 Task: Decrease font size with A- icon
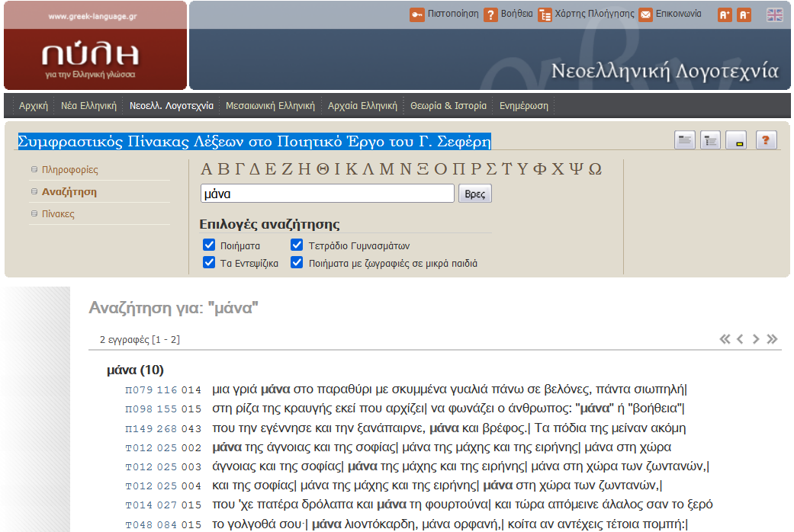(744, 14)
